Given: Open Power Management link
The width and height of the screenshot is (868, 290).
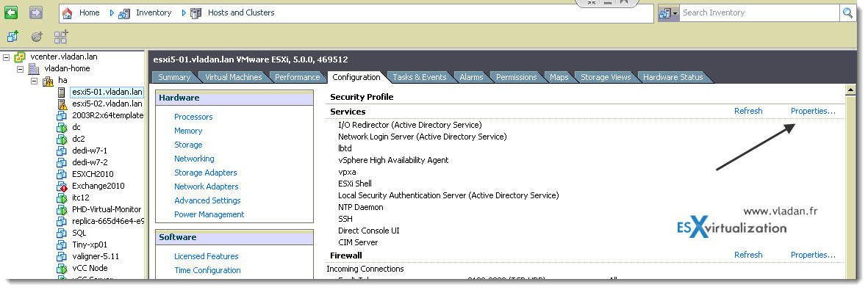Looking at the screenshot, I should tap(209, 214).
